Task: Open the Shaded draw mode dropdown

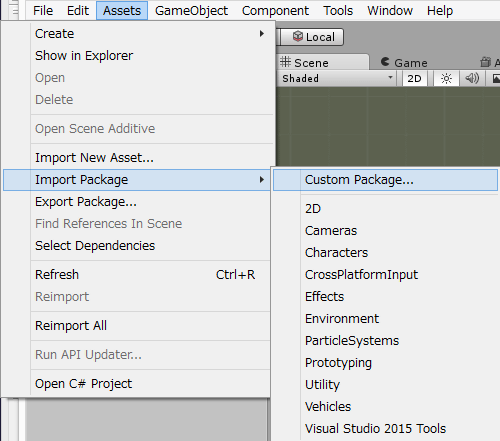Action: pyautogui.click(x=337, y=79)
